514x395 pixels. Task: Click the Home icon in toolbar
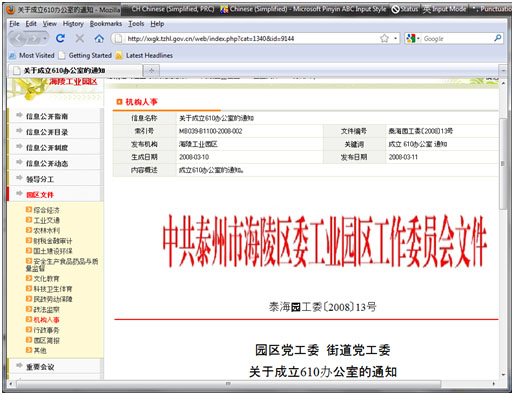[x=99, y=38]
